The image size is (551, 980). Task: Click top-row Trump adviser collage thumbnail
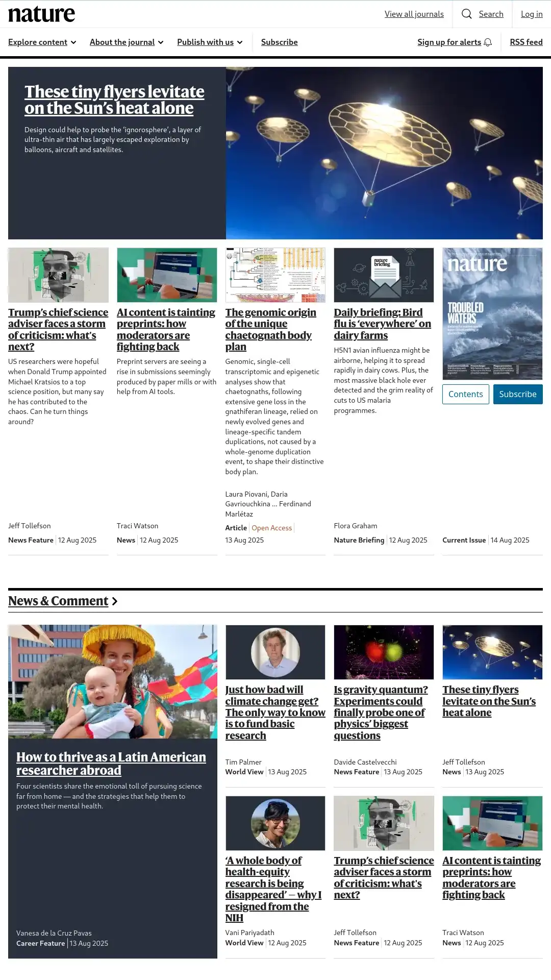[x=58, y=275]
